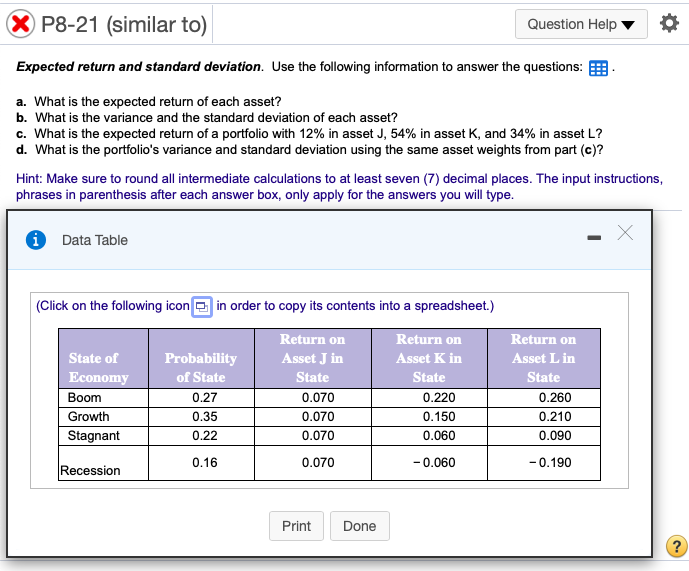Open the data table grid icon
689x571 pixels.
(x=598, y=68)
